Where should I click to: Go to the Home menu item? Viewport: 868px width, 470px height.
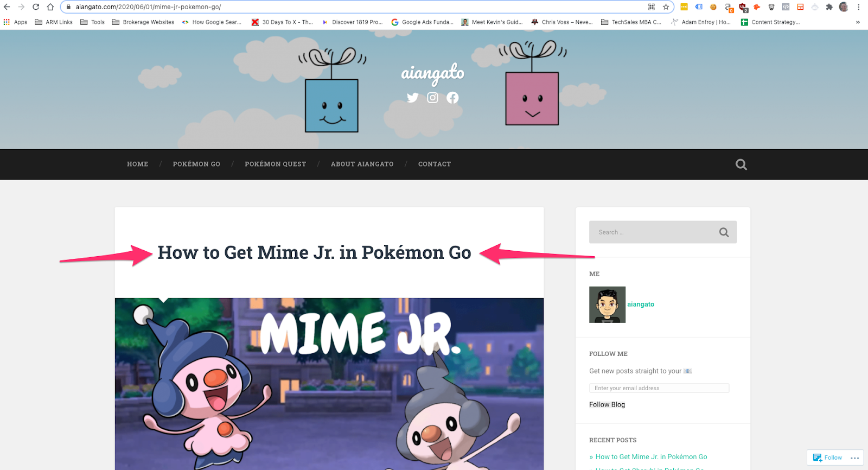pos(137,164)
